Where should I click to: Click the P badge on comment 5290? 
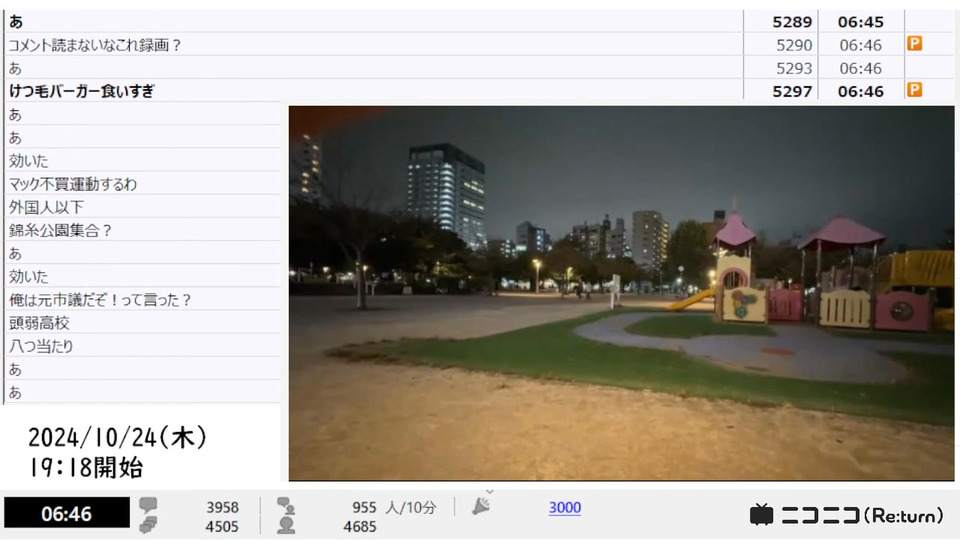pyautogui.click(x=914, y=43)
